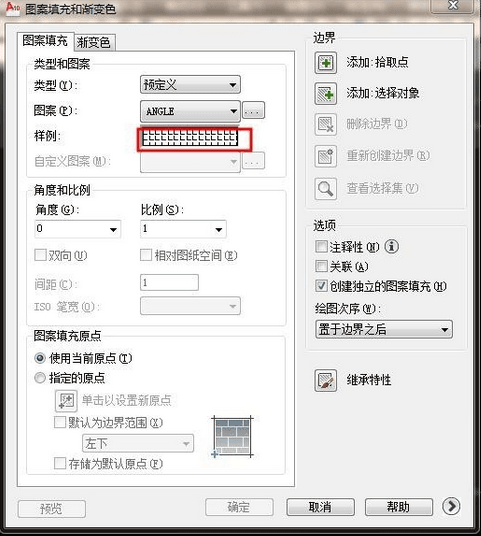Viewport: 481px width, 536px height.
Task: Toggle the 关联 associative checkbox
Action: pyautogui.click(x=321, y=266)
